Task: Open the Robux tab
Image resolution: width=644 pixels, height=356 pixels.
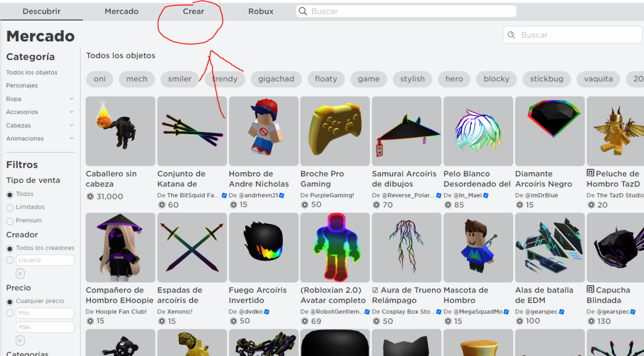Action: [x=261, y=11]
